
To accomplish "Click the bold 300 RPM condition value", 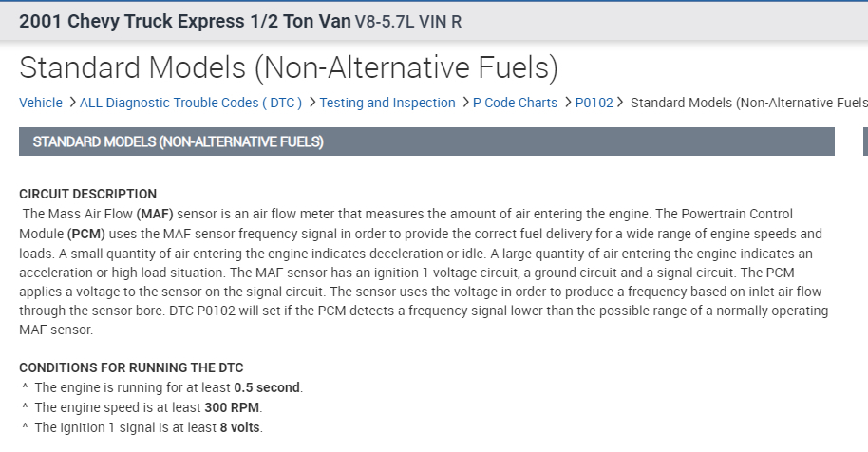I will (x=232, y=407).
